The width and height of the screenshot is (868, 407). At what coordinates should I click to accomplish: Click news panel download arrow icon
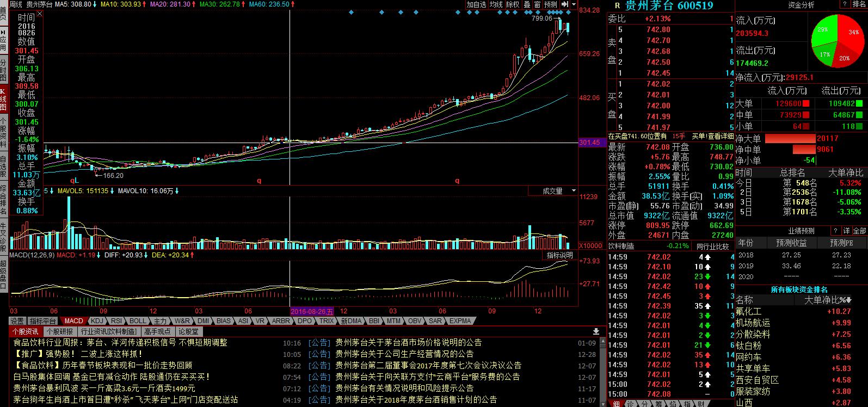[x=596, y=331]
